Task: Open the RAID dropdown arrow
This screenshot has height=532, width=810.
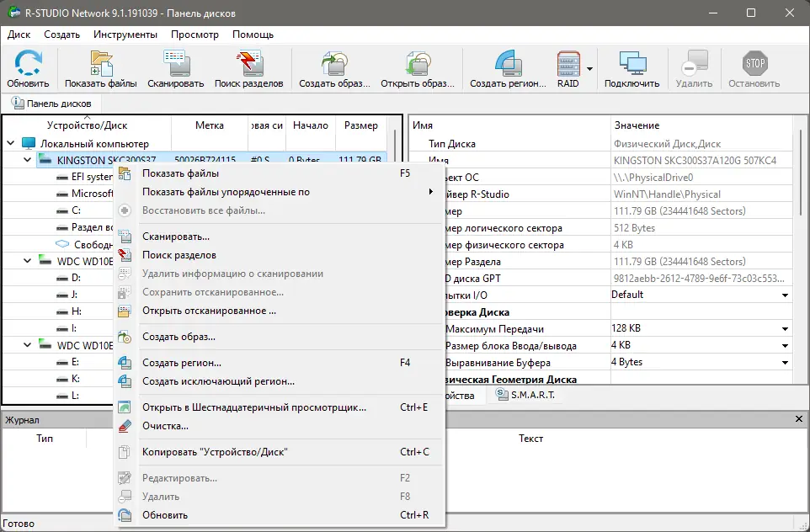Action: tap(589, 69)
